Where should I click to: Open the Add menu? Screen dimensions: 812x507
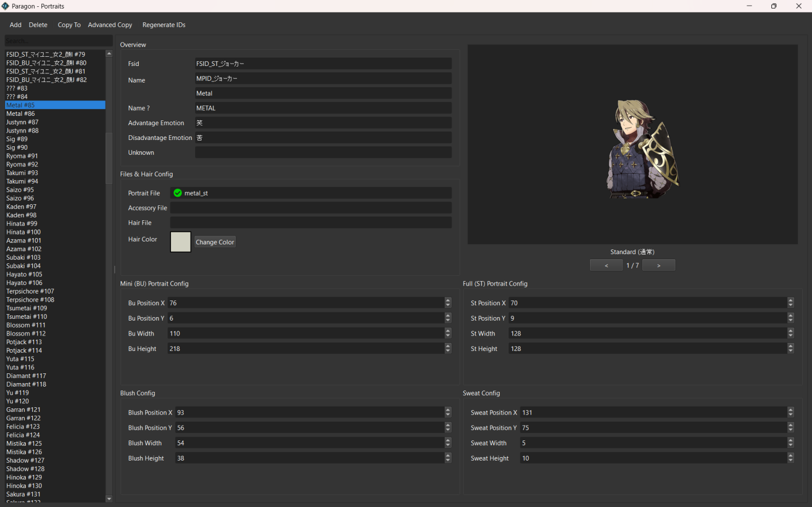click(x=15, y=25)
